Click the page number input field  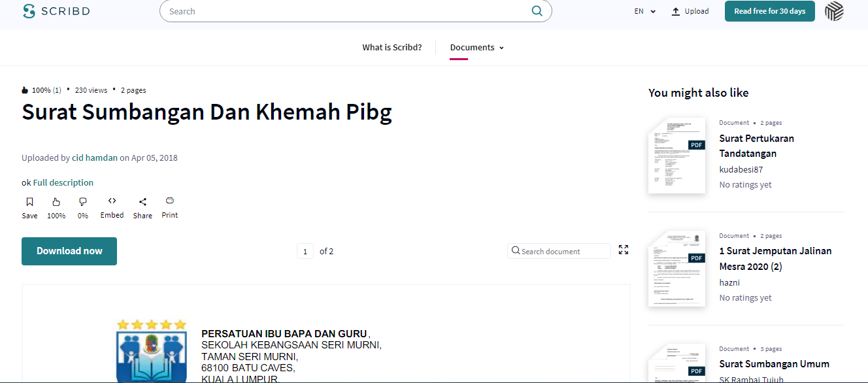(x=305, y=250)
